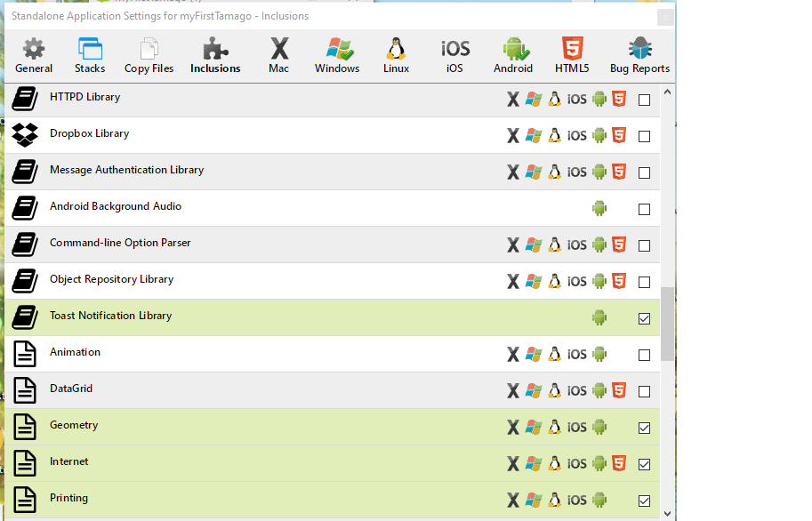Image resolution: width=812 pixels, height=521 pixels.
Task: Open Android deployment settings
Action: 513,55
